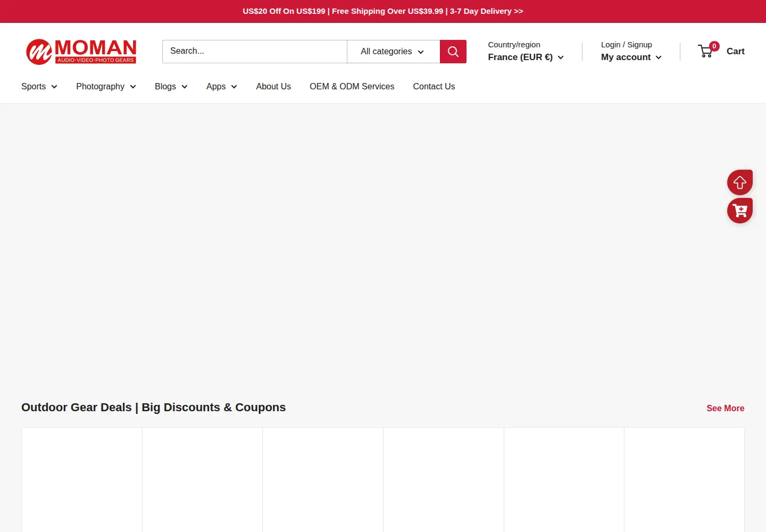Click See More for Outdoor Gear Deals
Screen dimensions: 766x532
pyautogui.click(x=725, y=408)
